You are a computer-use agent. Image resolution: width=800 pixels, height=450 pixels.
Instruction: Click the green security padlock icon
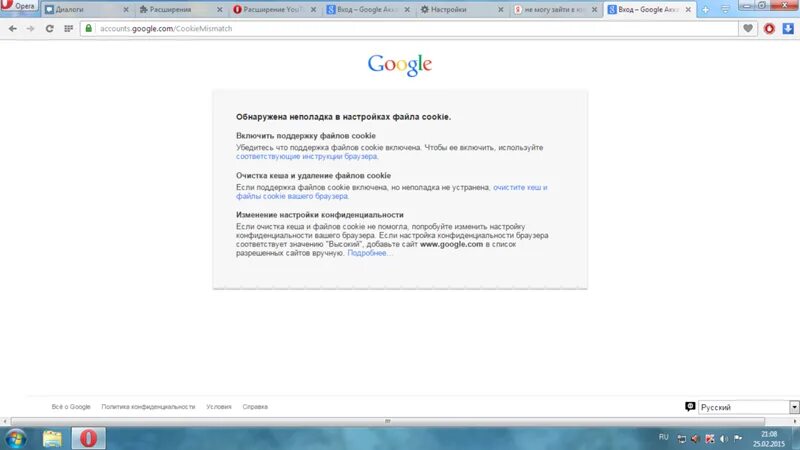pos(89,29)
